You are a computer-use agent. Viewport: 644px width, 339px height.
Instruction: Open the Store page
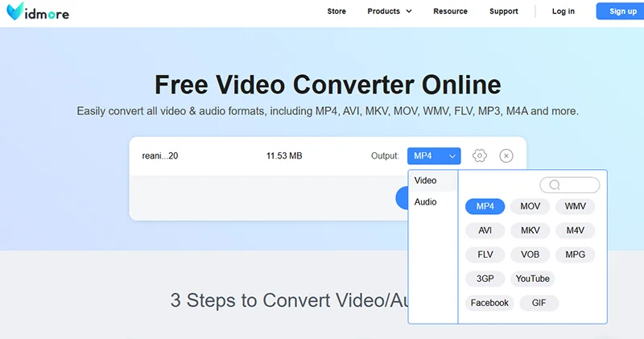[336, 11]
